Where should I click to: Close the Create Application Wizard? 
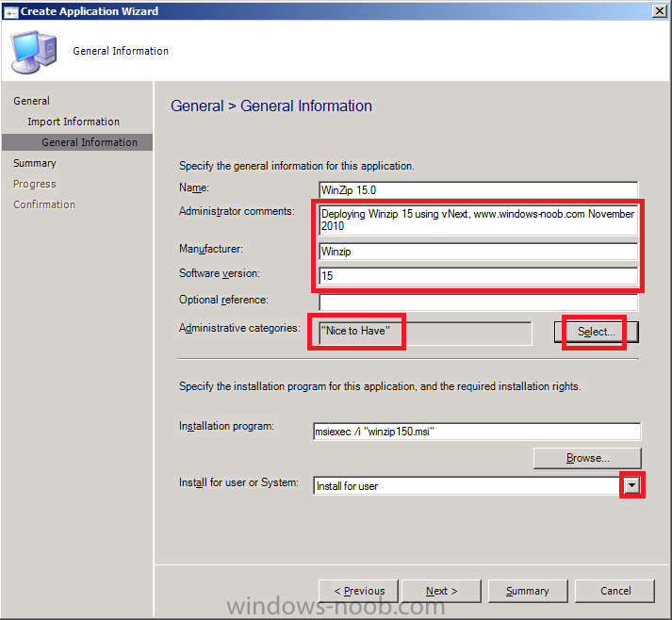coord(659,11)
